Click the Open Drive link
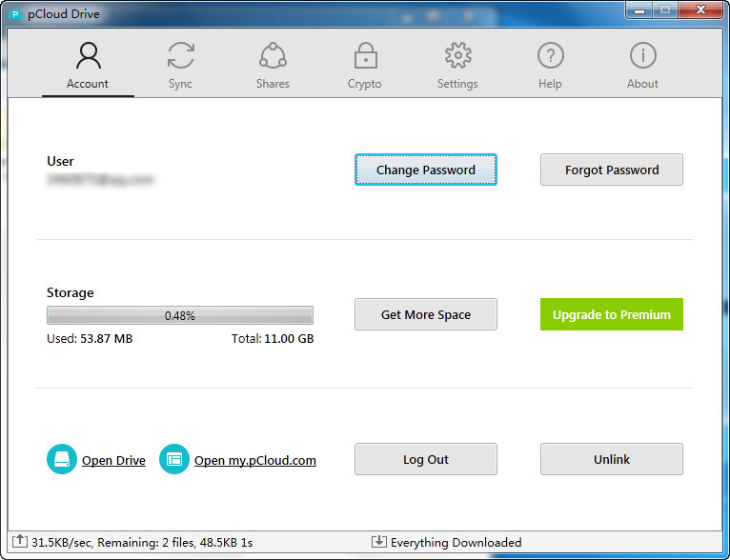Image resolution: width=730 pixels, height=560 pixels. [113, 460]
